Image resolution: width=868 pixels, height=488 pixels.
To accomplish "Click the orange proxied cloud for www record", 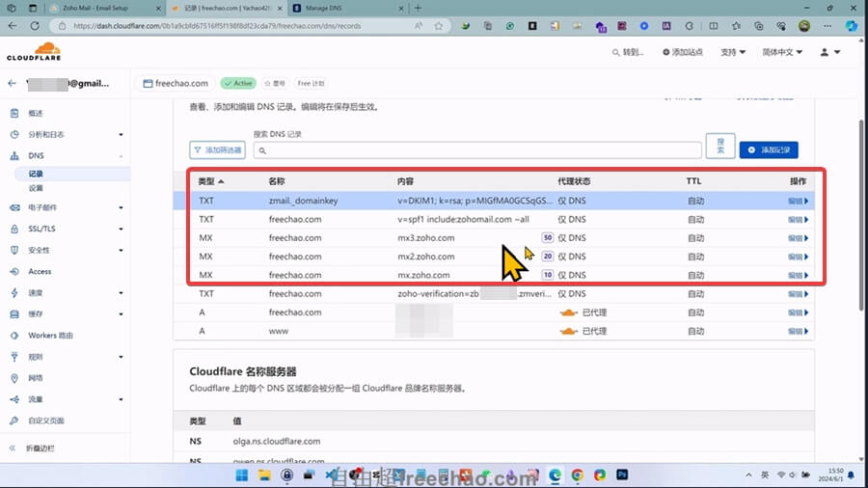I will tap(569, 331).
